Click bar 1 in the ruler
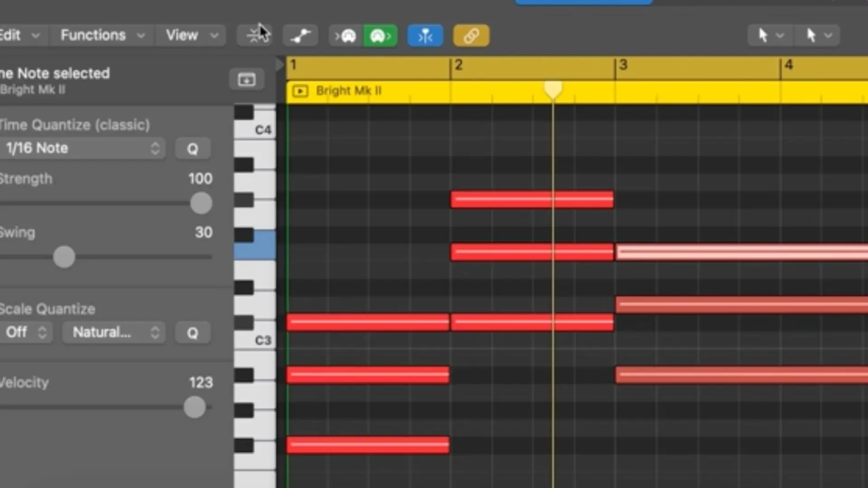The height and width of the screenshot is (488, 868). pyautogui.click(x=294, y=65)
